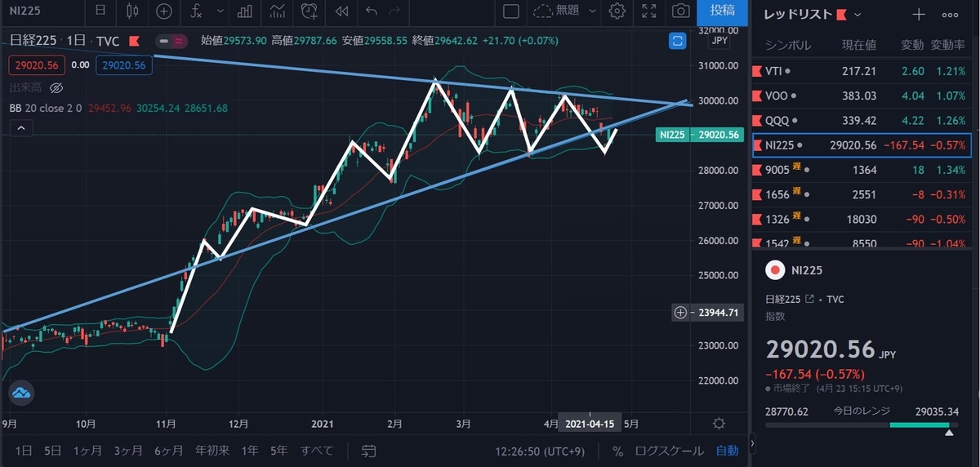Image resolution: width=980 pixels, height=467 pixels.
Task: Add a symbol to the watchlist with plus
Action: pos(919,14)
